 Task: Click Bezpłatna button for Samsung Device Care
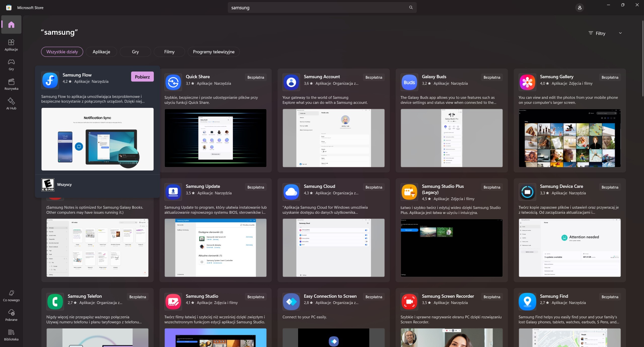pos(610,187)
